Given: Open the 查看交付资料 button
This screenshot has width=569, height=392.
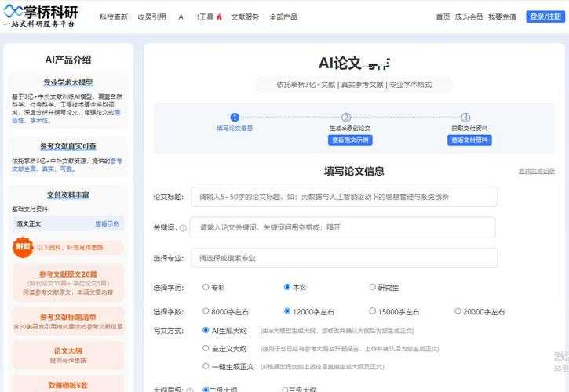Looking at the screenshot, I should [469, 140].
